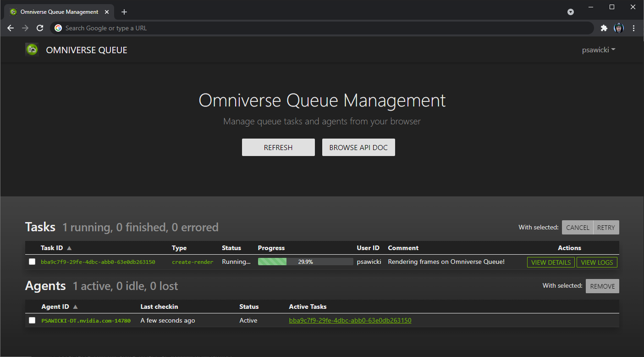
Task: Click '1 running, 0 finished, 0 errored' summary
Action: click(x=140, y=227)
